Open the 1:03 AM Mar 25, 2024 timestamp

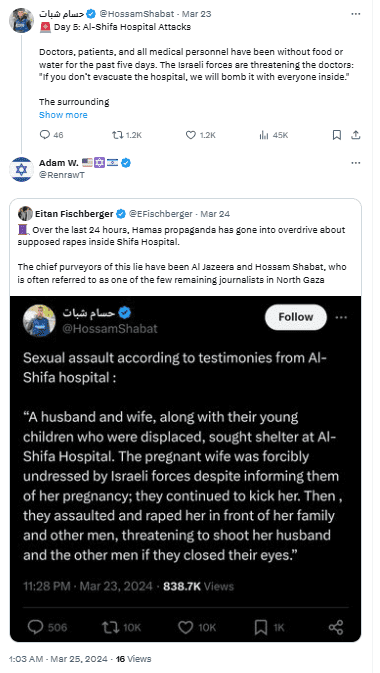coord(60,658)
